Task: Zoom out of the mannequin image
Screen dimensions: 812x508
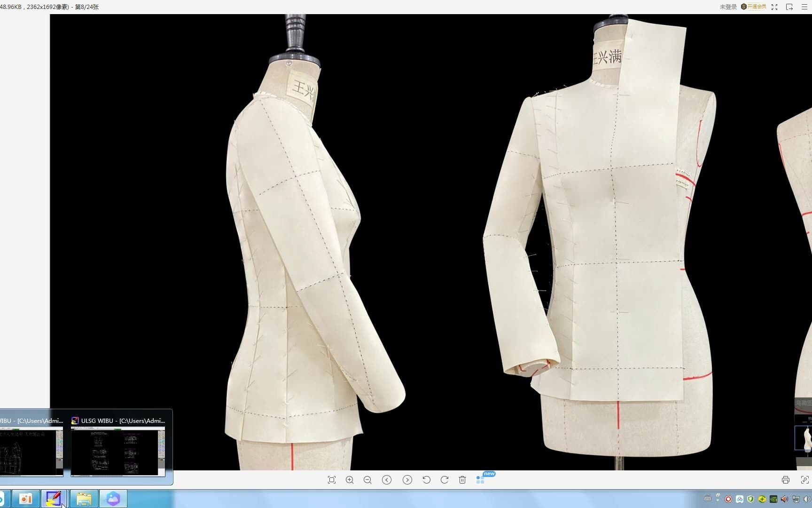Action: click(x=367, y=480)
